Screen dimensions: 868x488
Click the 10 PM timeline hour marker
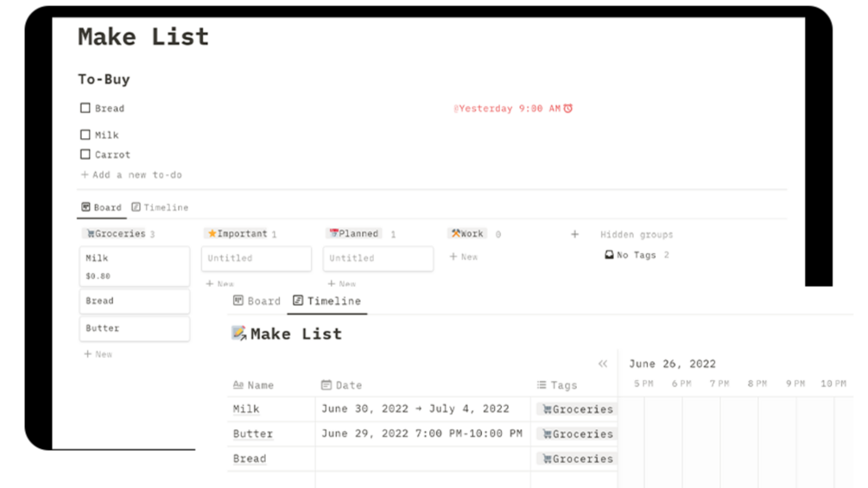[x=833, y=383]
